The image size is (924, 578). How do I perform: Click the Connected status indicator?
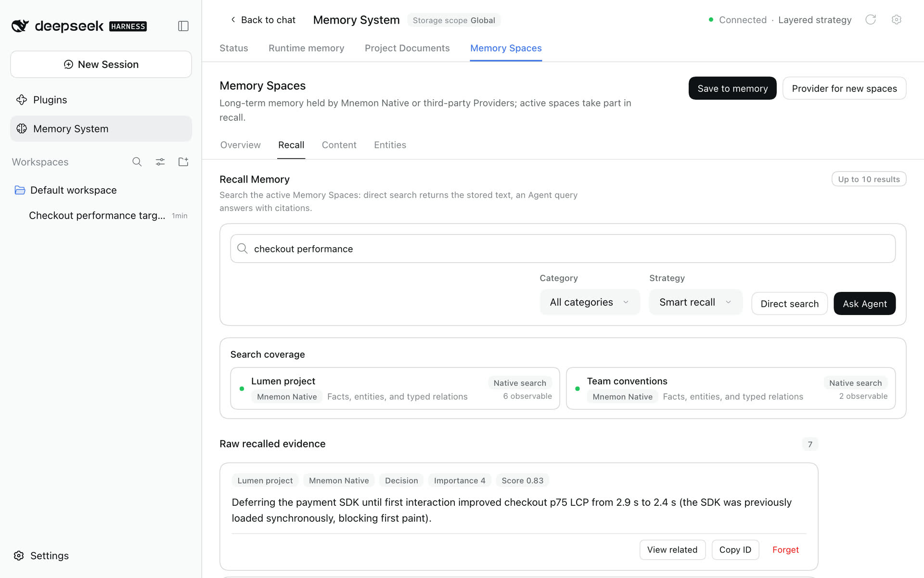click(x=738, y=20)
